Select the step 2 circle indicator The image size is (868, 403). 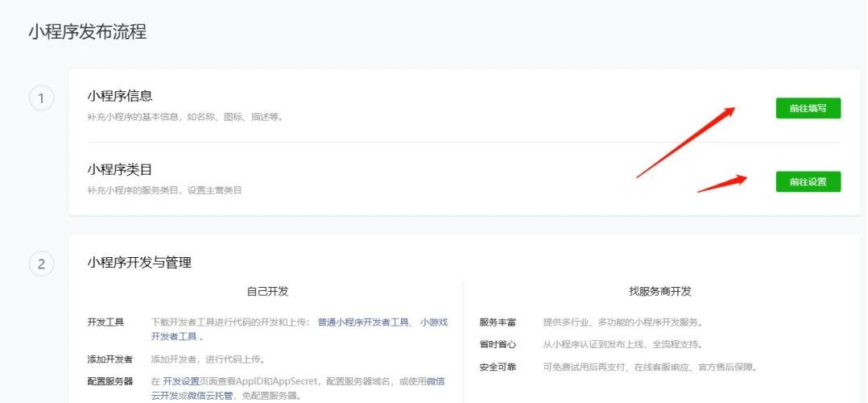coord(41,264)
